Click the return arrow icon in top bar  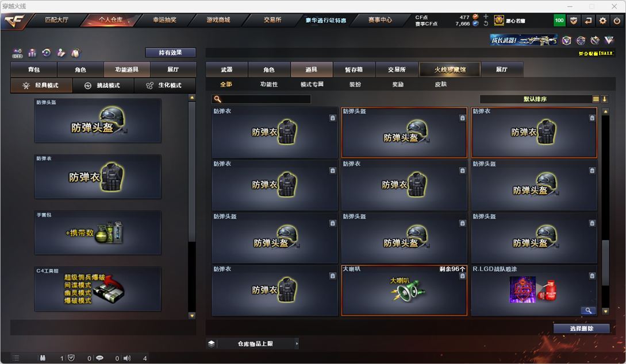[588, 20]
